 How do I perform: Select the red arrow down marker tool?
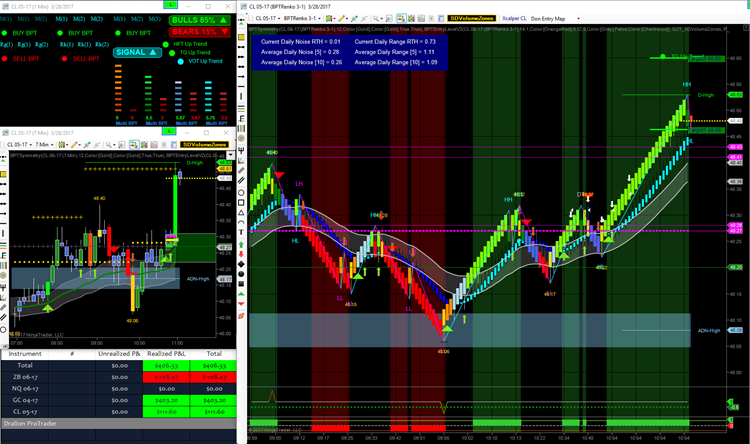pos(241,254)
